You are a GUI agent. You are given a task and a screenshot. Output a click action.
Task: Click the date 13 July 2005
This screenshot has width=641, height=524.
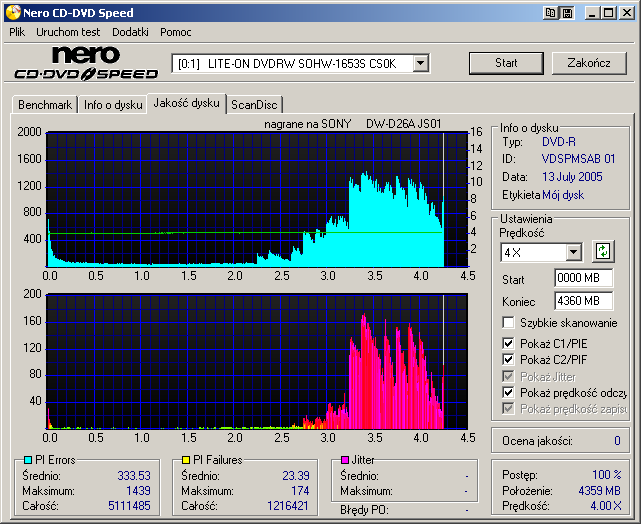[572, 177]
